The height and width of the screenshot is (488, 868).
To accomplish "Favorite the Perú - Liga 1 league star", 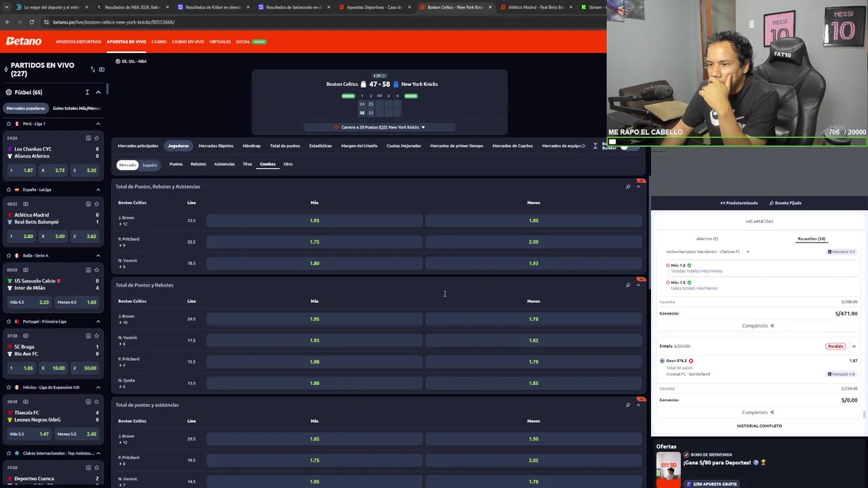I will click(x=9, y=124).
